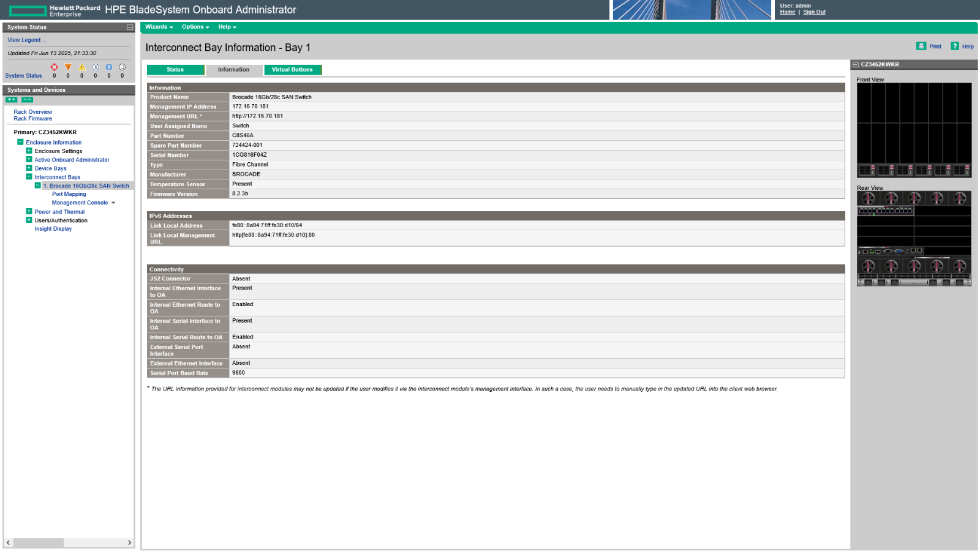Click the spare part number 724424-001
Viewport: 980px width, 551px height.
tap(247, 145)
